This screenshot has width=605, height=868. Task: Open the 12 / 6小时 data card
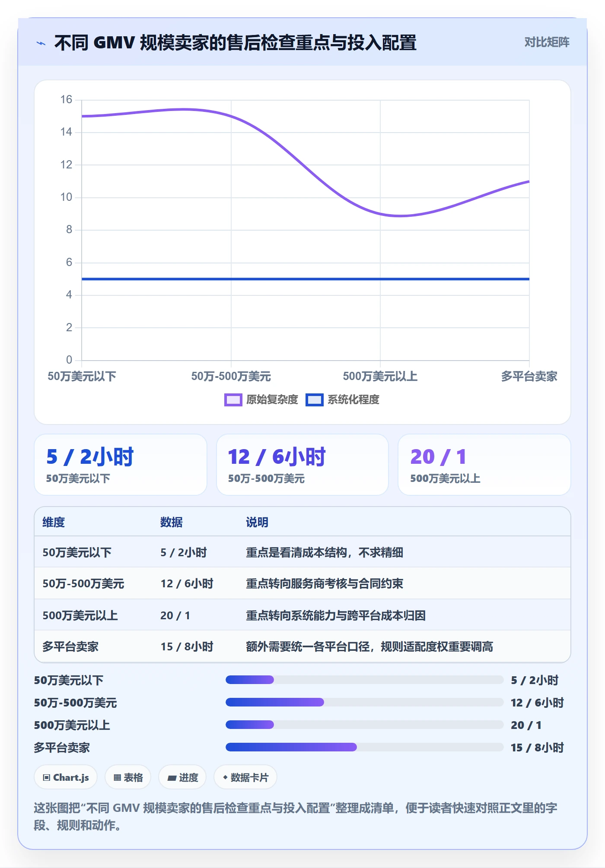(302, 465)
